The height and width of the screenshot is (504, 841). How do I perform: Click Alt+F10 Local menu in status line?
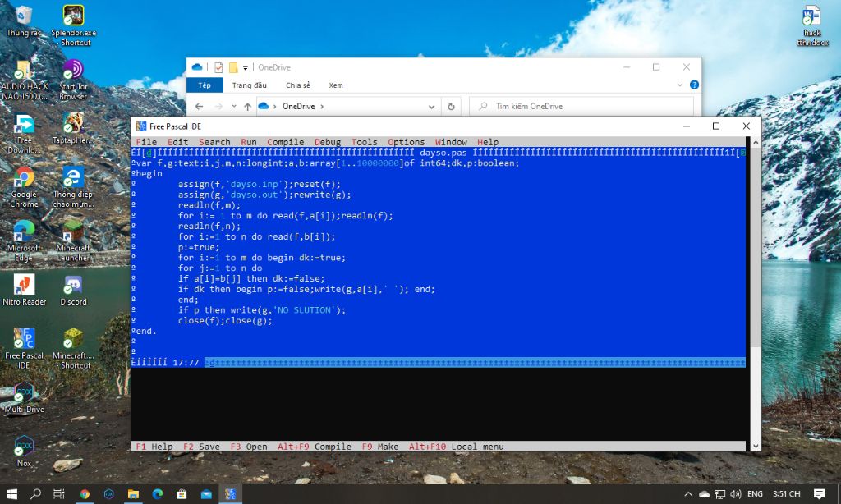coord(456,447)
